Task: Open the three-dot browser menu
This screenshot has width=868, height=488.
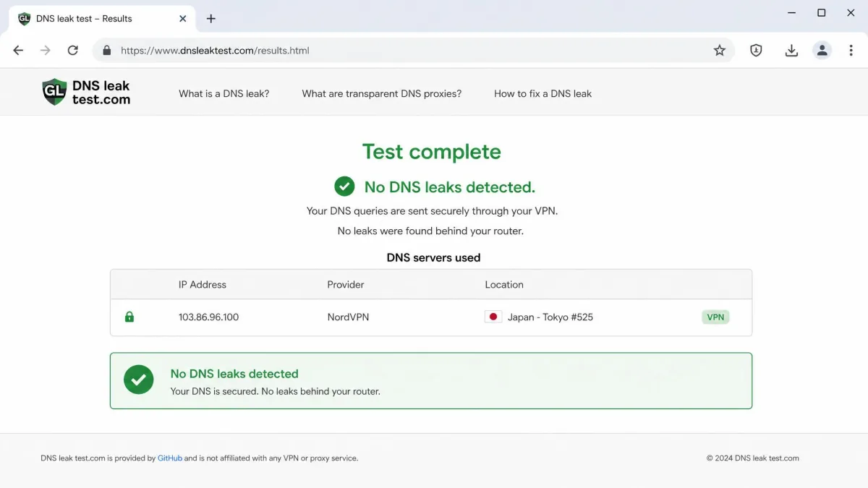Action: (851, 51)
